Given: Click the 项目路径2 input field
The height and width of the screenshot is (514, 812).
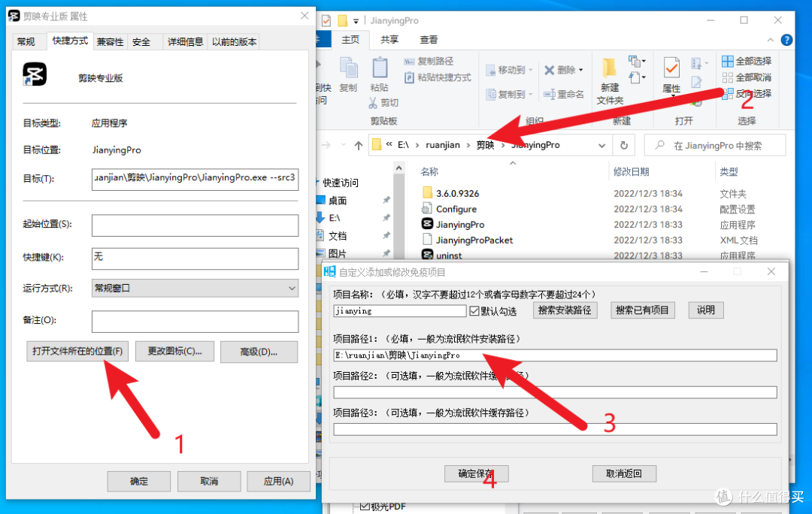Looking at the screenshot, I should pyautogui.click(x=555, y=392).
